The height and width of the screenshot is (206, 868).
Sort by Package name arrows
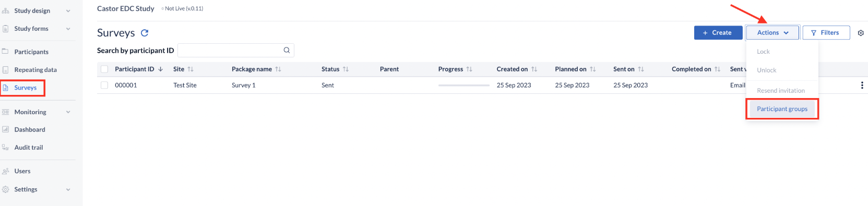coord(278,69)
